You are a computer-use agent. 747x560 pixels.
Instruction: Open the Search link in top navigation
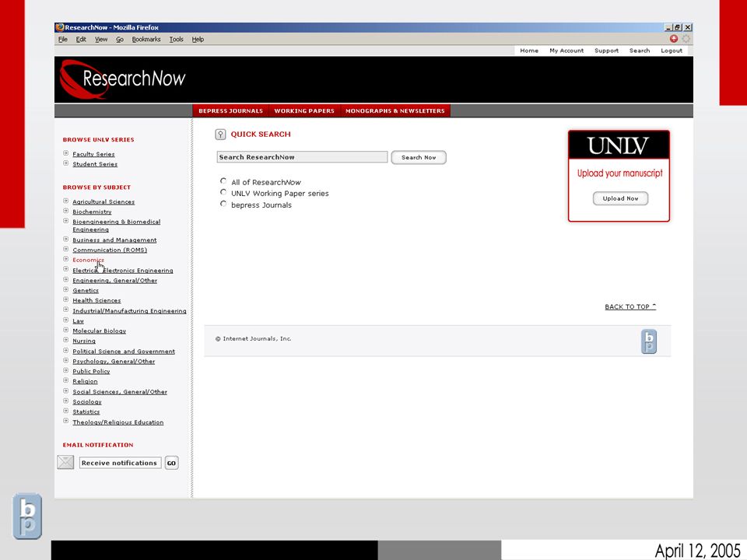(x=640, y=51)
